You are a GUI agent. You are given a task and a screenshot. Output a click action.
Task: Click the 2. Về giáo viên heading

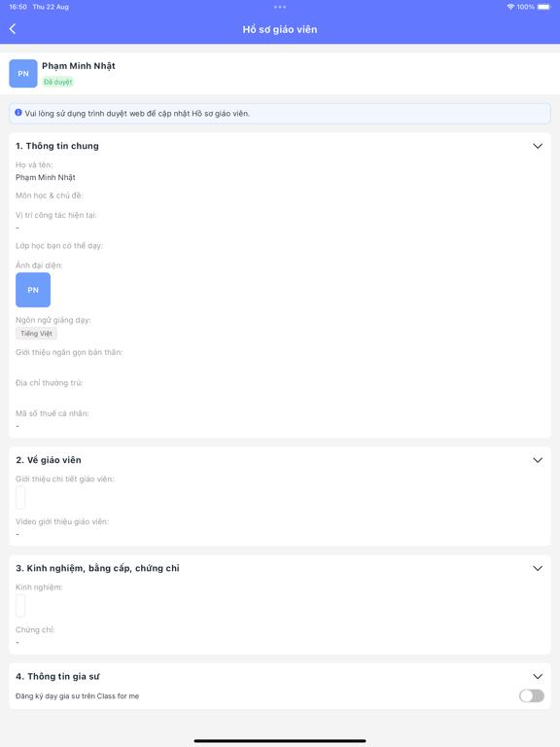tap(49, 460)
